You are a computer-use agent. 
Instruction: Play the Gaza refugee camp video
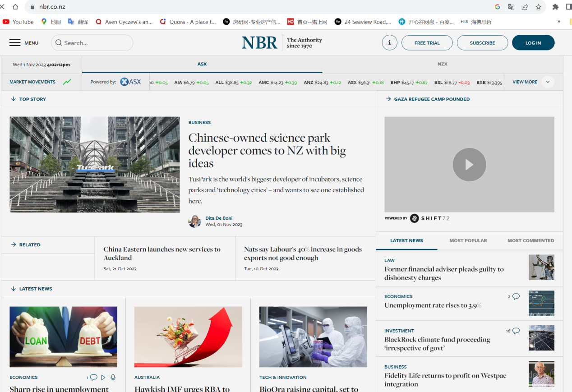tap(469, 165)
